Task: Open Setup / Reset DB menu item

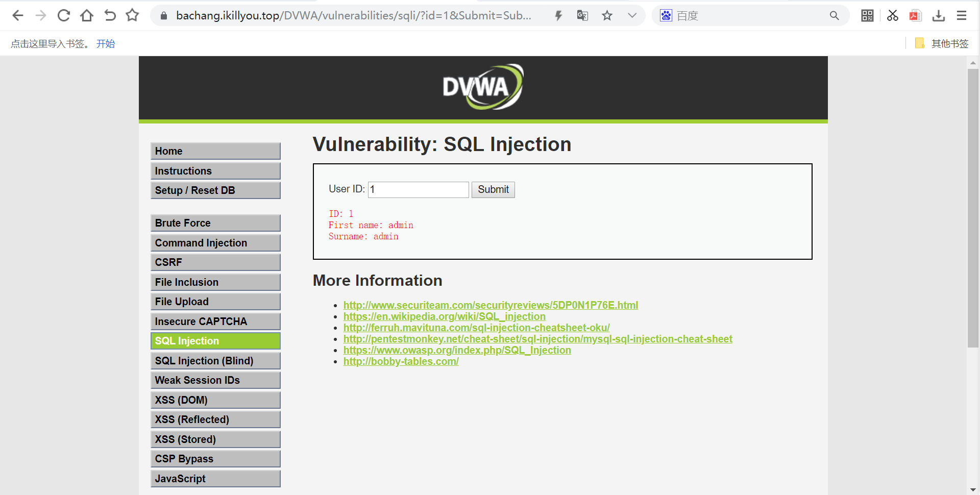Action: tap(215, 190)
